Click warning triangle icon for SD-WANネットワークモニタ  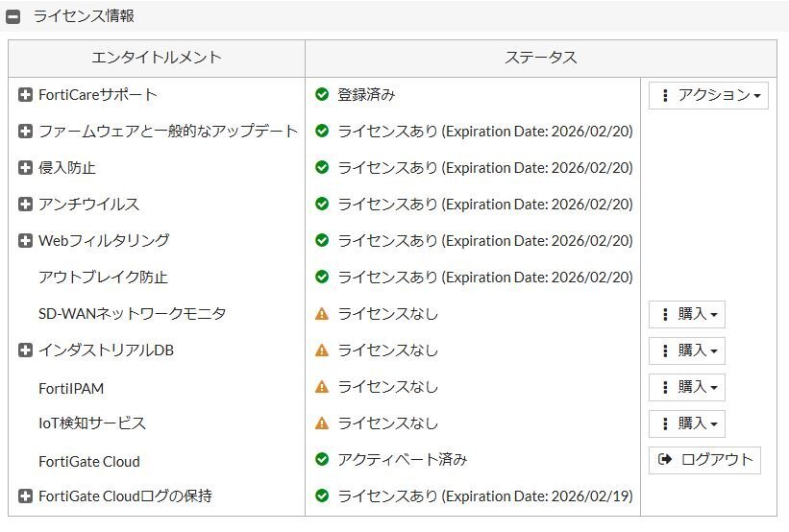tap(322, 314)
